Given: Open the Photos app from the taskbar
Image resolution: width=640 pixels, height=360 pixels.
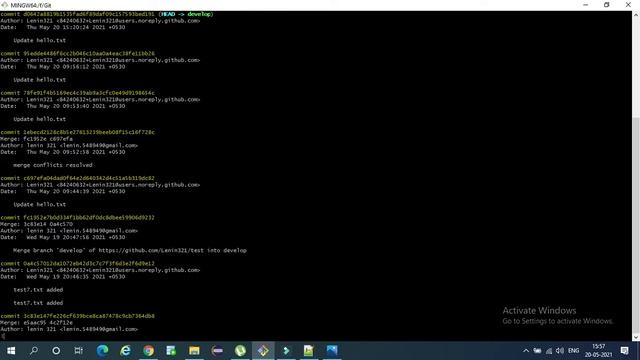Looking at the screenshot, I should [x=332, y=350].
